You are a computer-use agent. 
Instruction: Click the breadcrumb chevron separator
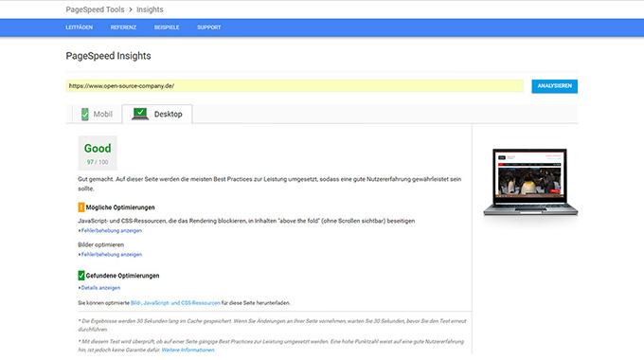[131, 9]
